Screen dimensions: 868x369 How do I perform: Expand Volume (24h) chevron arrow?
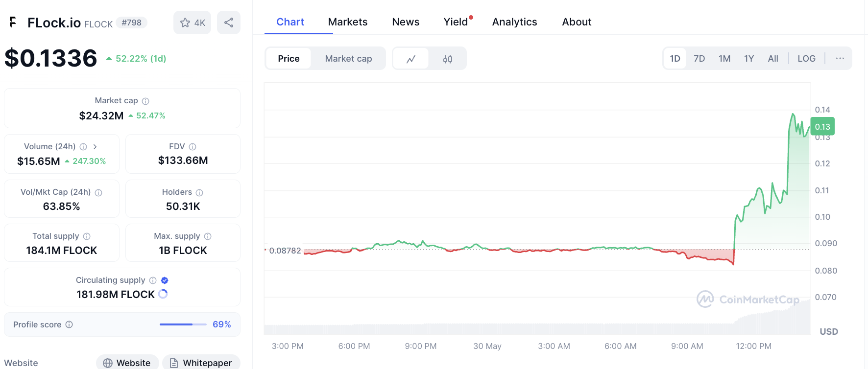[x=95, y=147]
